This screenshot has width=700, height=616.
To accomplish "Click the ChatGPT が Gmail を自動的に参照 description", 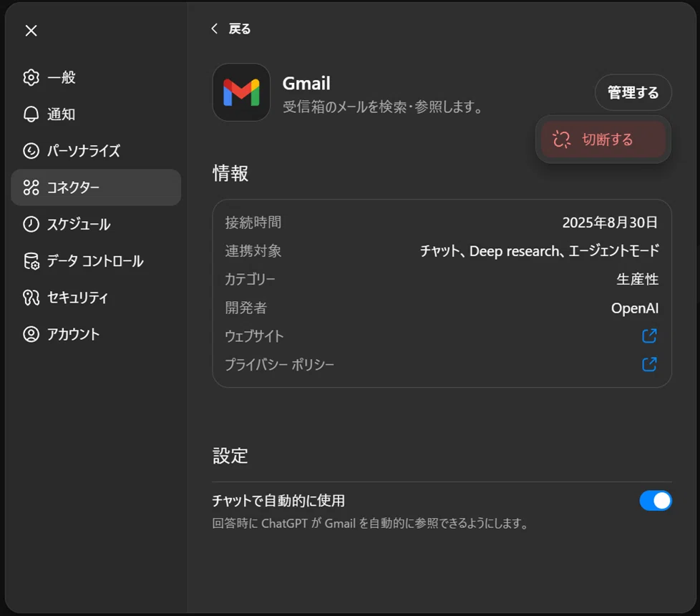I will coord(371,523).
